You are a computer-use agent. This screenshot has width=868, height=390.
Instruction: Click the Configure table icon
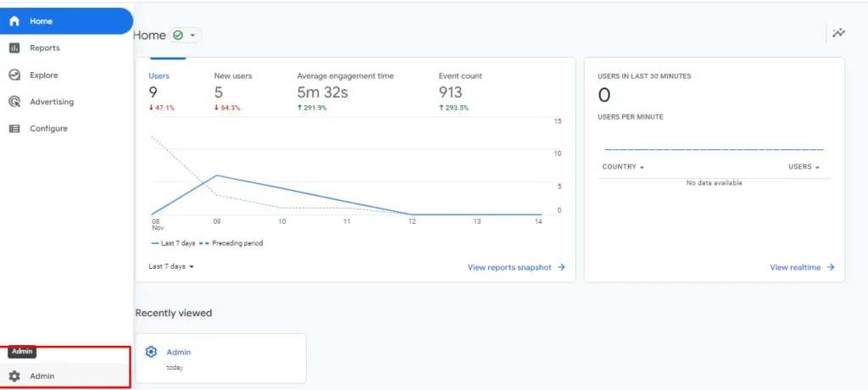(14, 129)
